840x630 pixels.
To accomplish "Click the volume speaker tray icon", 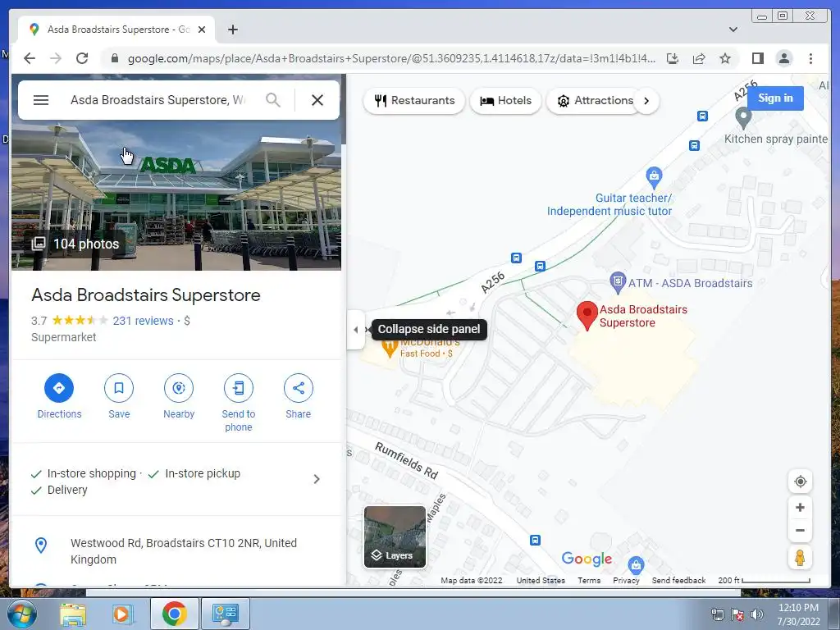I will point(756,614).
